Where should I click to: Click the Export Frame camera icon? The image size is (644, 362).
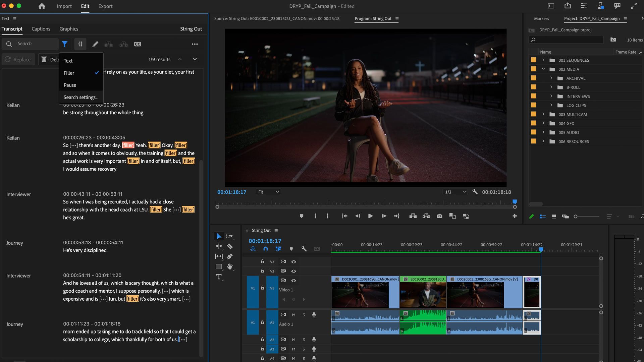[439, 216]
